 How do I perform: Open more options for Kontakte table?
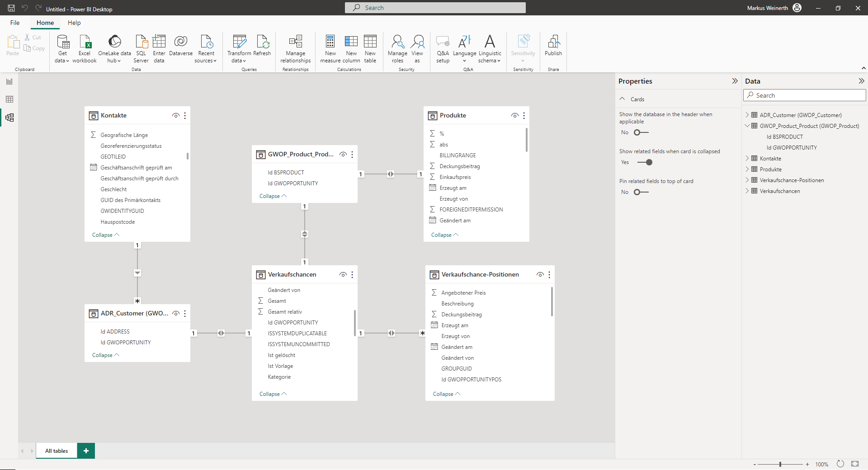[185, 116]
